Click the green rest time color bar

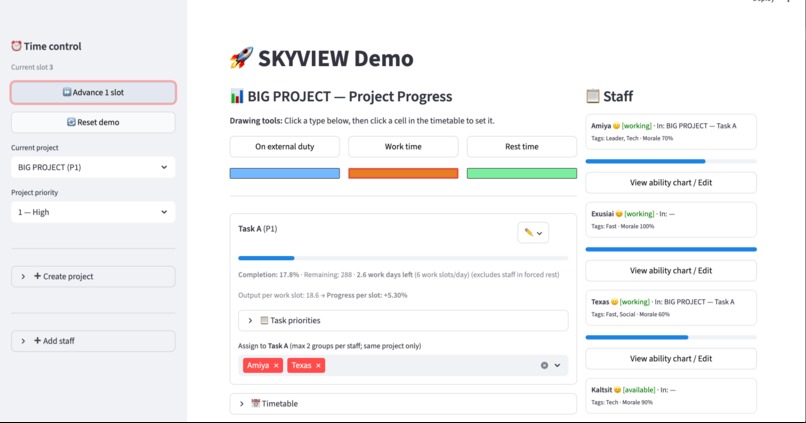pos(522,173)
